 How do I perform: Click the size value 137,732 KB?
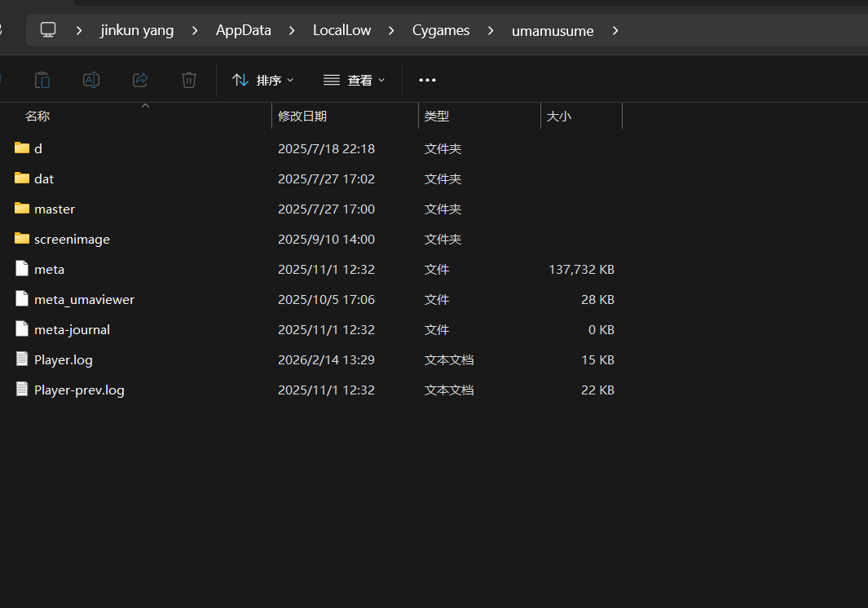pos(581,269)
